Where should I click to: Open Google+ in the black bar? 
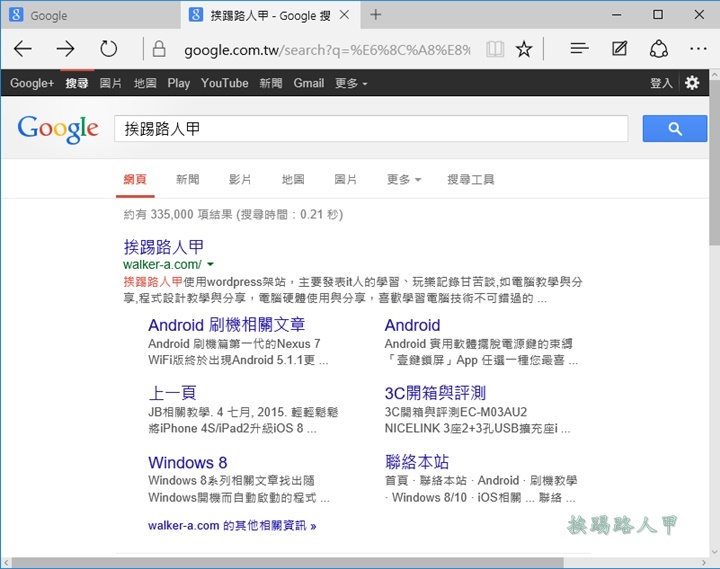(32, 83)
